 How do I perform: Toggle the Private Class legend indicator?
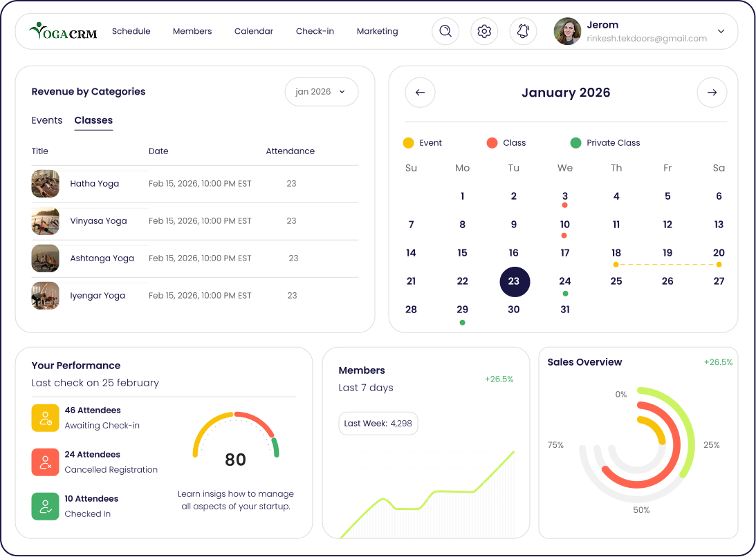[574, 142]
